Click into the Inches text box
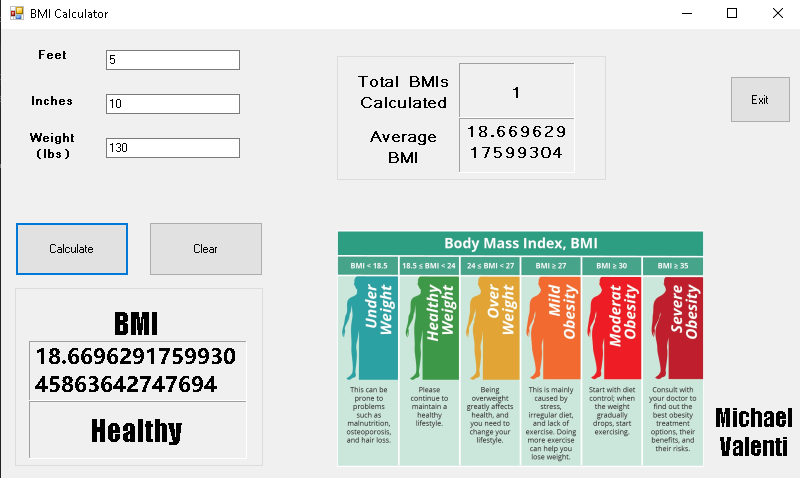 (172, 104)
